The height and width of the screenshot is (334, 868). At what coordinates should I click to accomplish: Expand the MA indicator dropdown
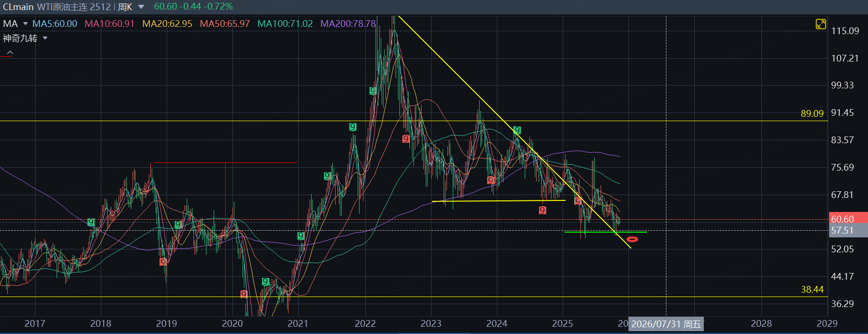coord(25,24)
